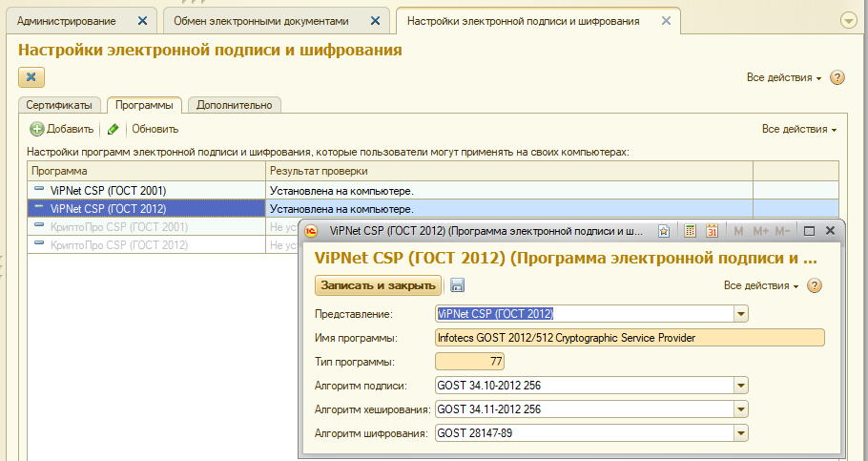
Task: Select row ViPNet CSP (ГОСТ 2001)
Action: [x=146, y=191]
